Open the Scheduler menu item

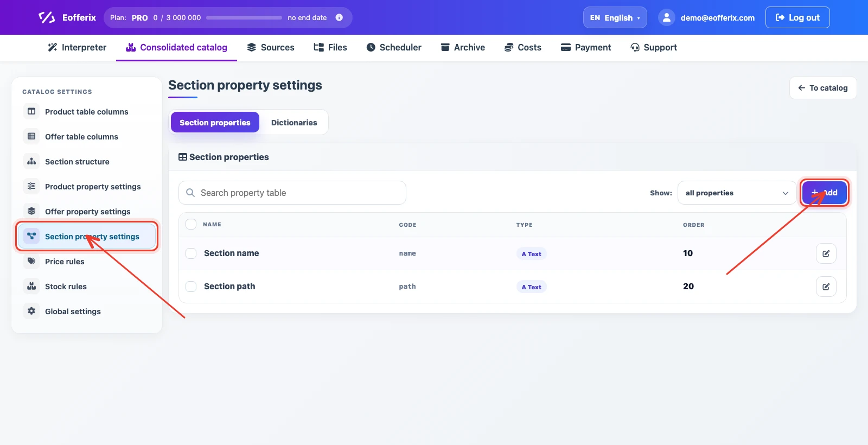pos(394,47)
